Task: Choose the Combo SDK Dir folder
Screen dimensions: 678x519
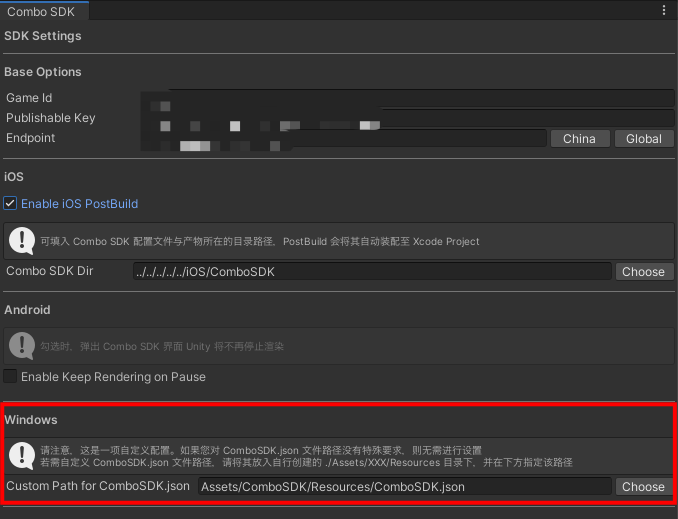Action: pos(643,272)
